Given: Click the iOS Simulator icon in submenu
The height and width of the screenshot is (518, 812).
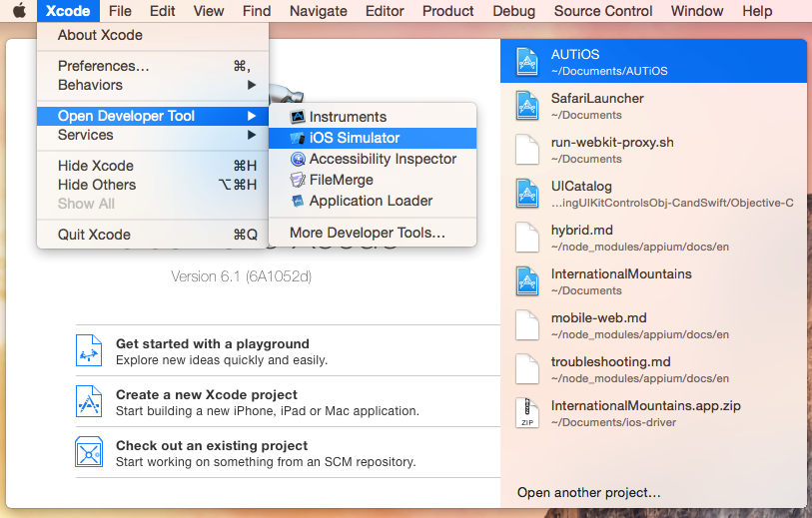Looking at the screenshot, I should [298, 138].
